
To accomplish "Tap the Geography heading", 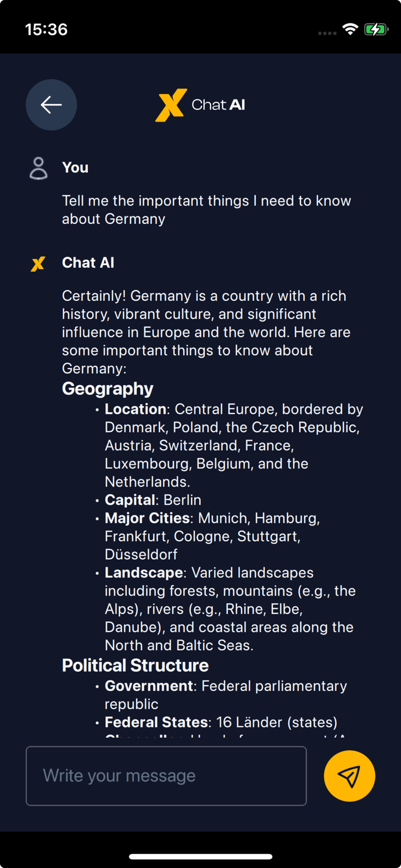I will tap(108, 388).
